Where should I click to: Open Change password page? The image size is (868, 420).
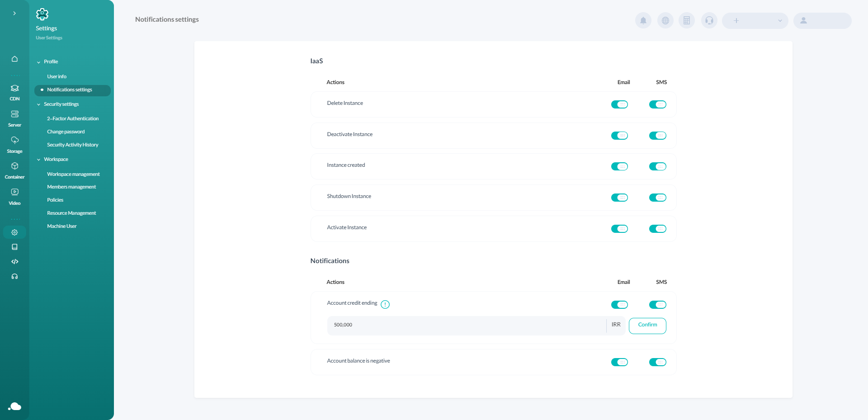[66, 132]
